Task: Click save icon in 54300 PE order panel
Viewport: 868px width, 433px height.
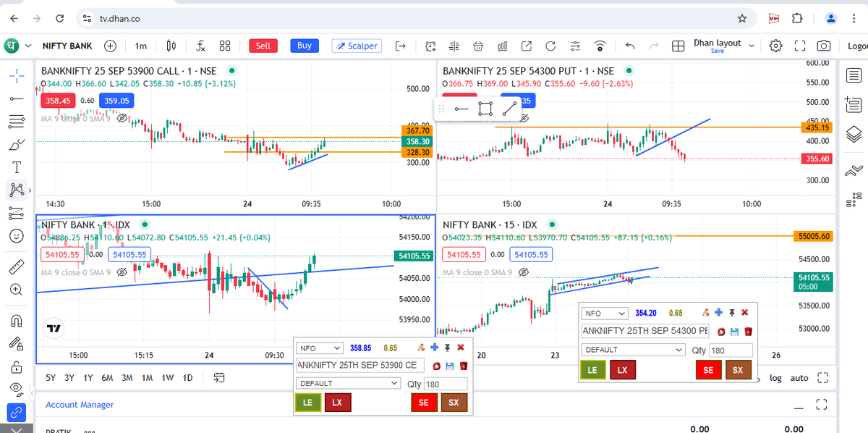Action: click(x=735, y=331)
